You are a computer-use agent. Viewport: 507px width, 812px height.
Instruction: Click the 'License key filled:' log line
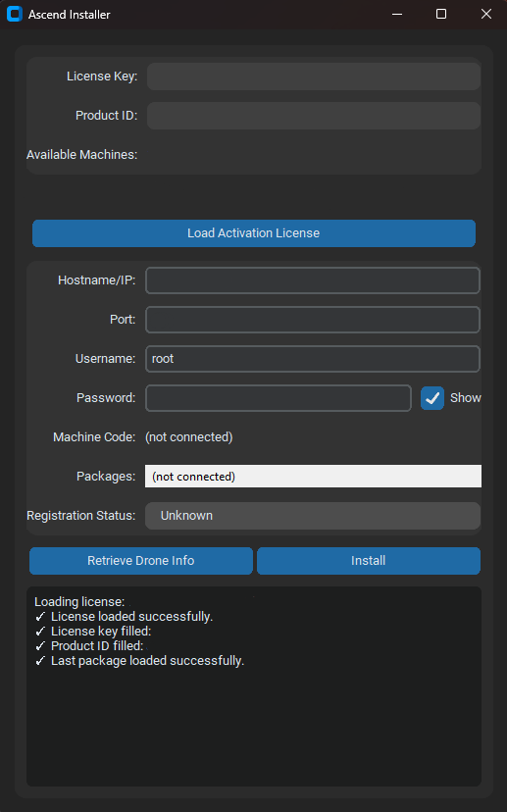click(x=93, y=632)
